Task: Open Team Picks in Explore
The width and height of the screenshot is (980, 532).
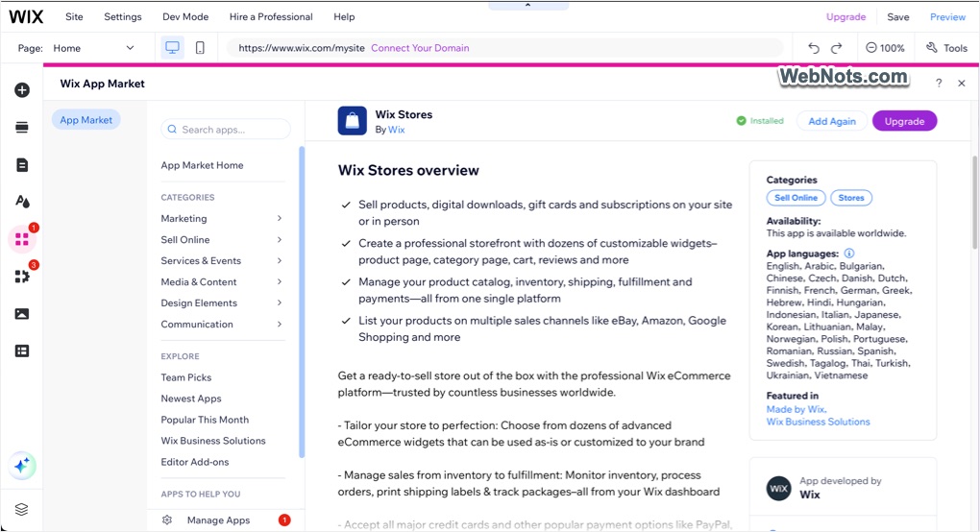Action: 186,377
